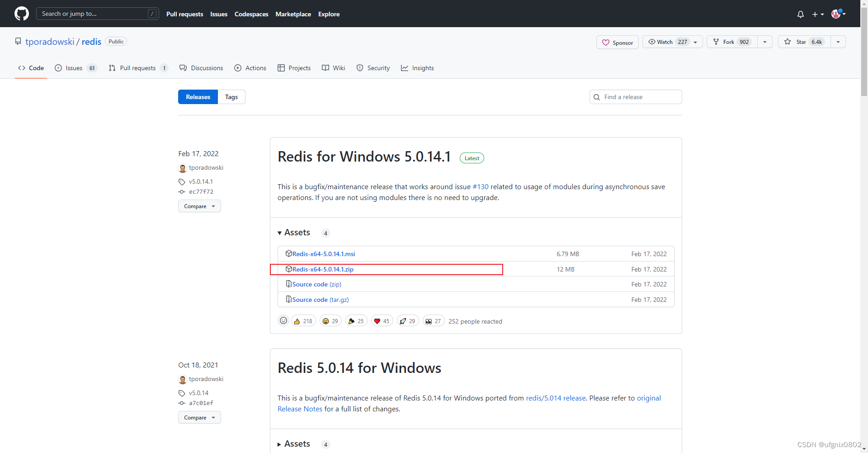Viewport: 868px width, 453px height.
Task: Open tporadowski author link for v5.0.14
Action: [206, 379]
